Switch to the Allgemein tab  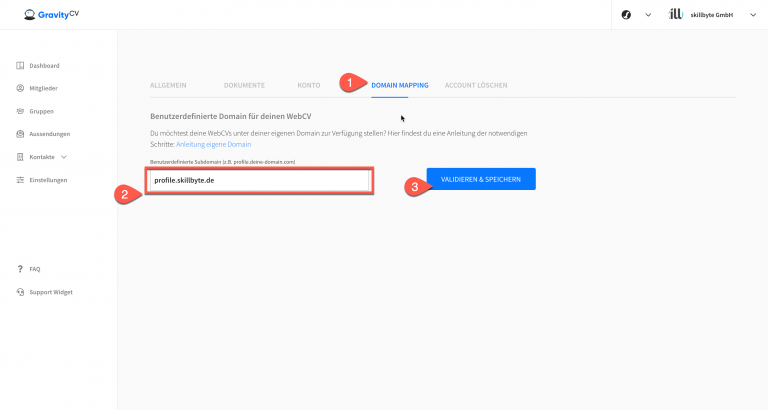[x=168, y=85]
